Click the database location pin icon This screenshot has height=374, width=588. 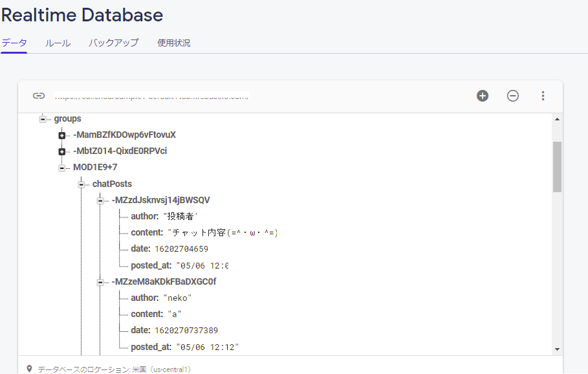[29, 369]
